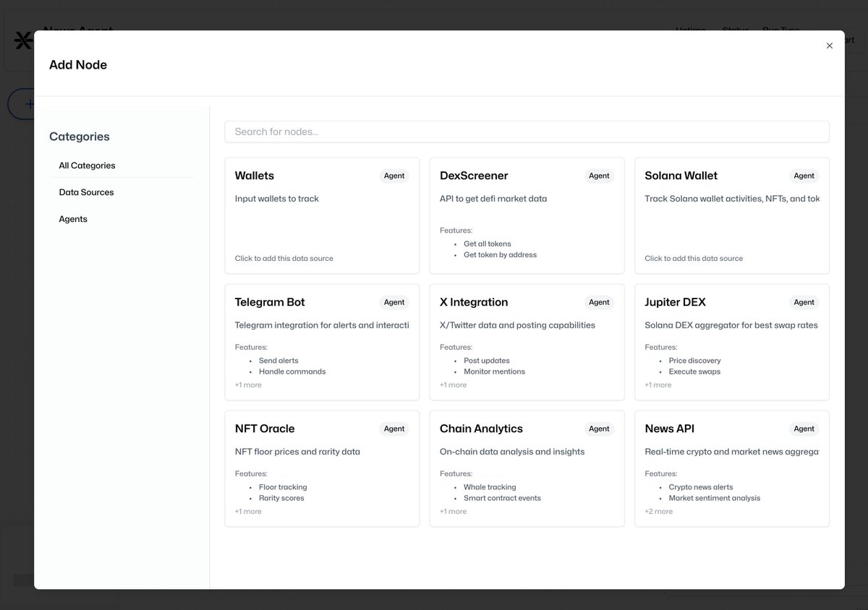Expand '+1 more' on Jupiter DEX card

[x=658, y=385]
